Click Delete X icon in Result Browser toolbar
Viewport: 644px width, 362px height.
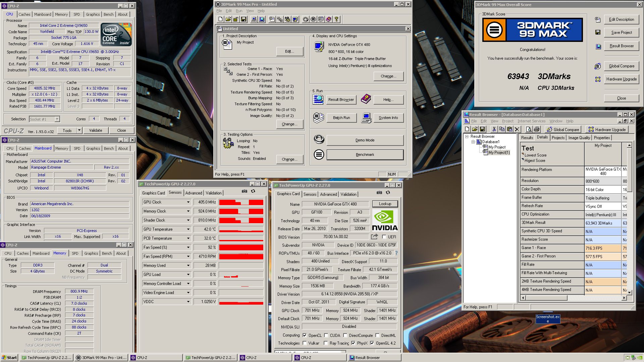(x=517, y=129)
